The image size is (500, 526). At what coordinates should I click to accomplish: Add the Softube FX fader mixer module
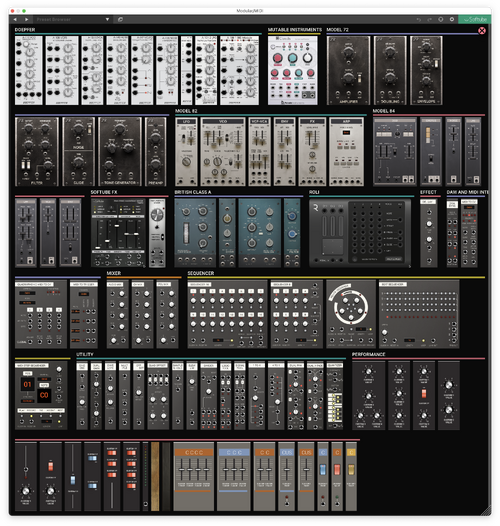(118, 233)
